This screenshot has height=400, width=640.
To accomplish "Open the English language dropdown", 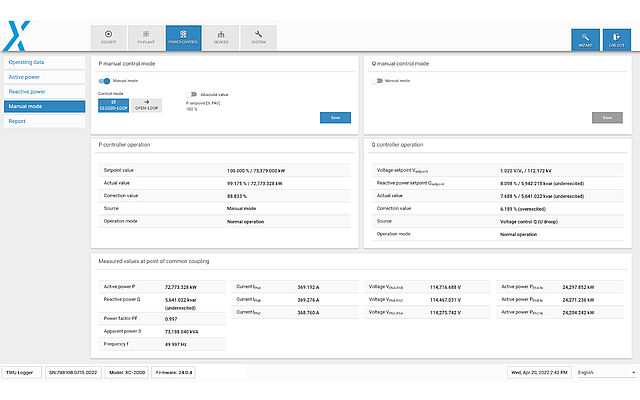I will click(607, 372).
